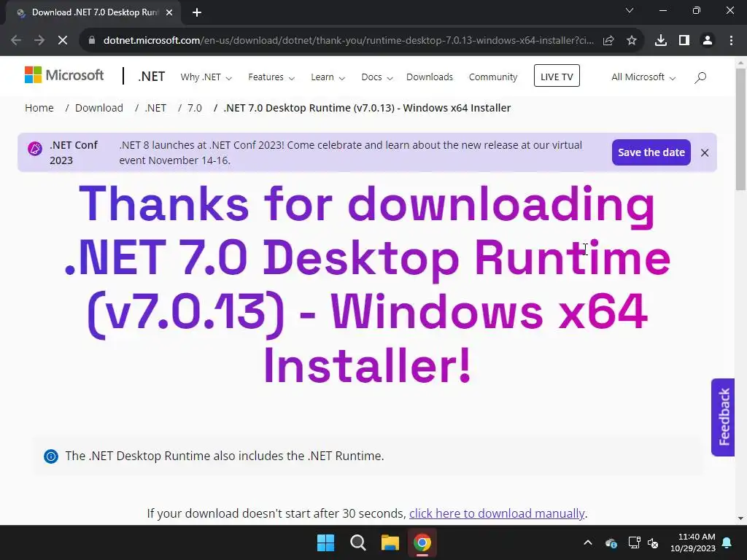The width and height of the screenshot is (747, 560).
Task: Bookmark this tab with the star
Action: (632, 41)
